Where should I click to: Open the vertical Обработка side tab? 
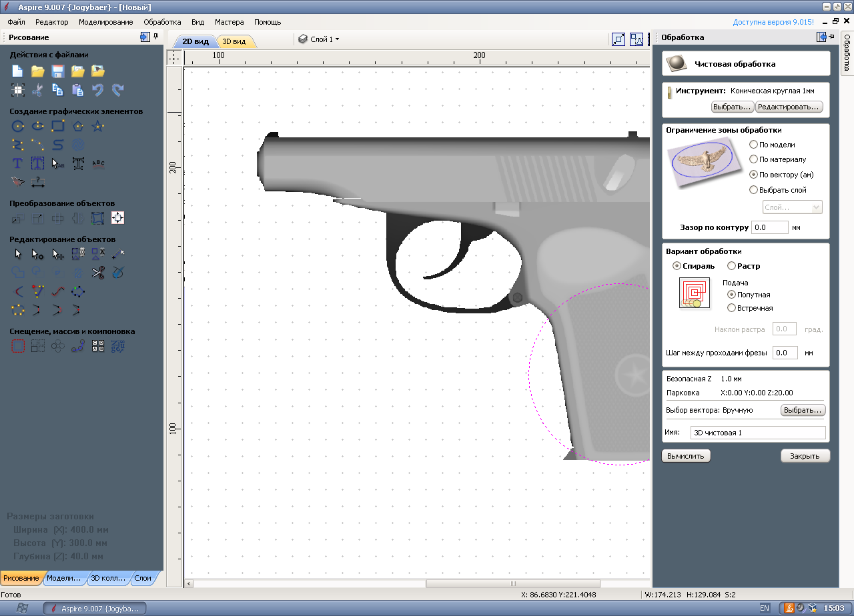(x=847, y=52)
